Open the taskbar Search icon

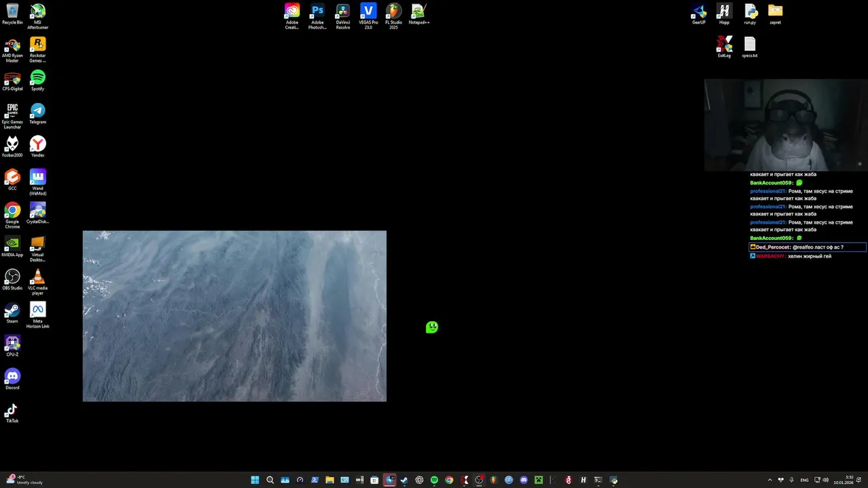pyautogui.click(x=270, y=480)
